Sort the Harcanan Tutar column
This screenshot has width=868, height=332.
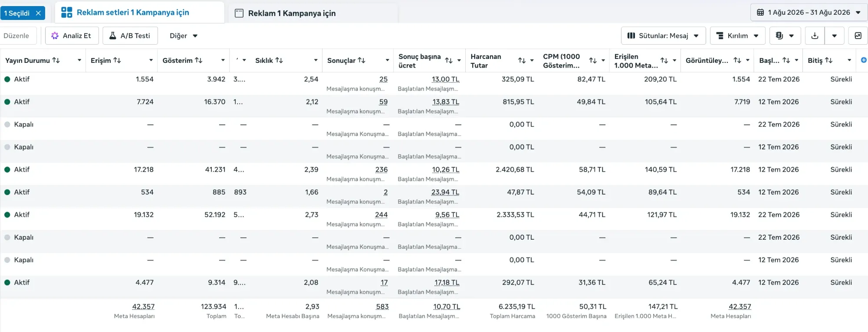[x=522, y=61]
